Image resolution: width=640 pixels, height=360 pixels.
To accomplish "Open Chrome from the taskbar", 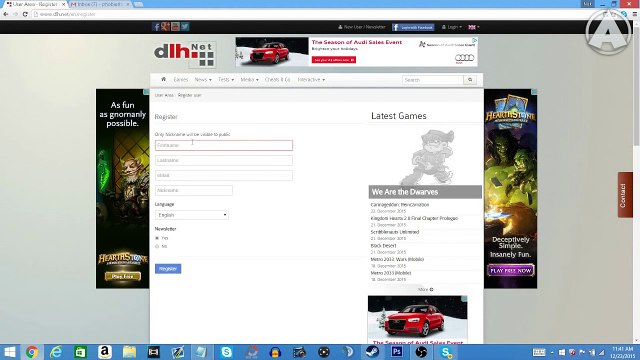I will tap(32, 352).
